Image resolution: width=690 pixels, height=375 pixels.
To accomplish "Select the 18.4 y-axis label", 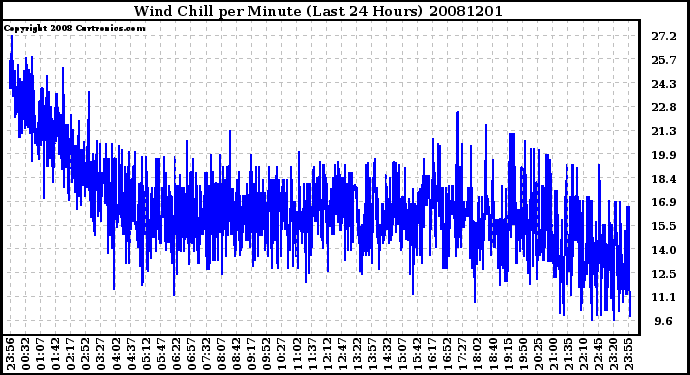I will 664,179.
